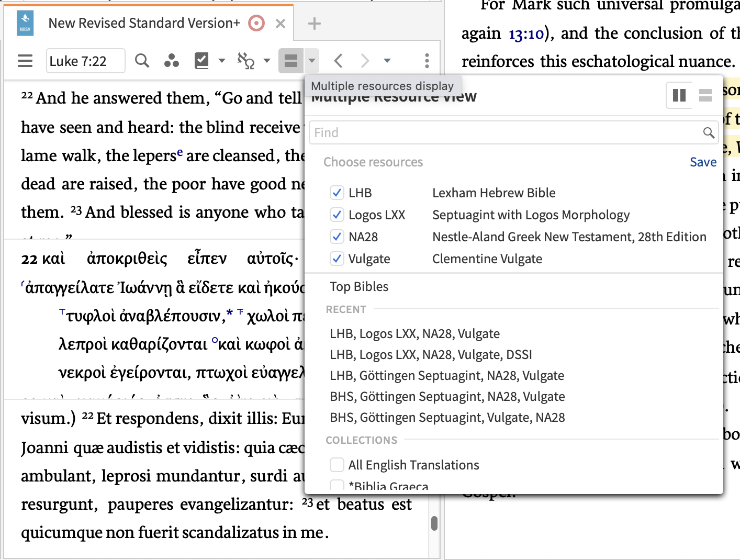
Task: Open the visual filters dropdown arrow
Action: coord(221,60)
